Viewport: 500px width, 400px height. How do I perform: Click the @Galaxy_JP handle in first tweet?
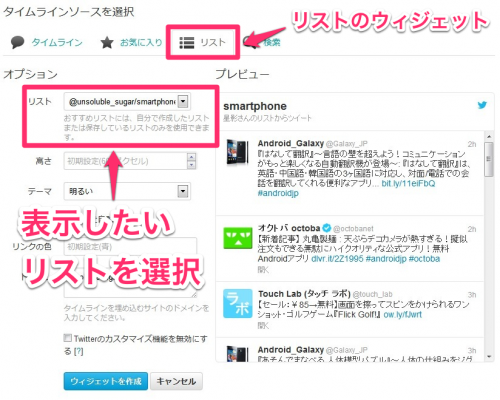347,144
